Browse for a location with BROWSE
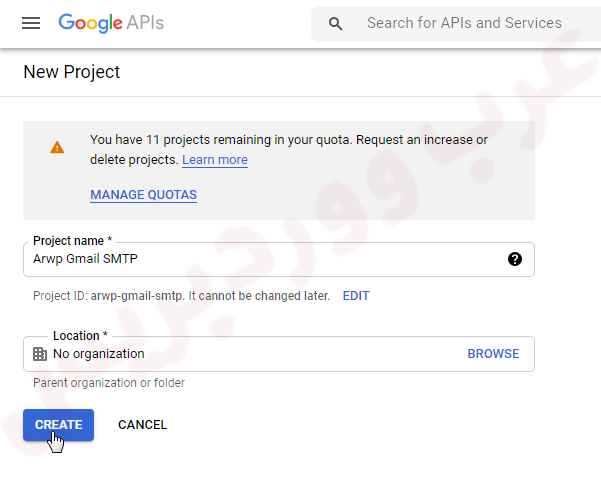Viewport: 601px width, 484px height. 493,354
